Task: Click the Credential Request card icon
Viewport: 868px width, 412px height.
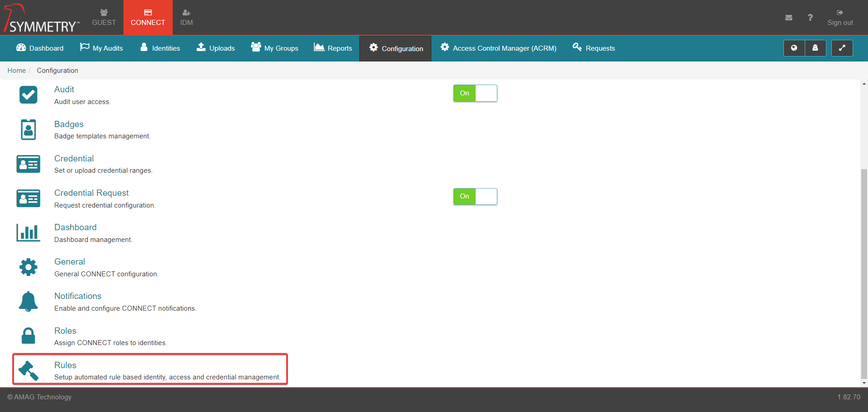Action: [28, 198]
